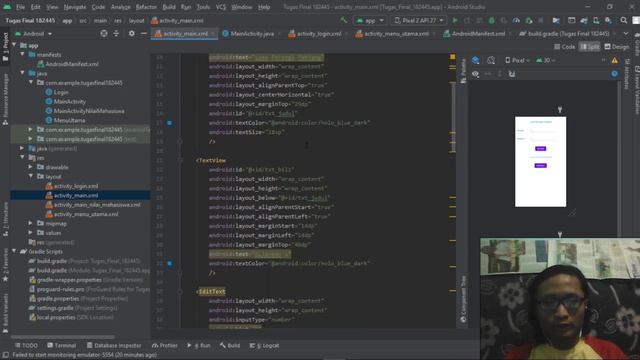Open the Terminal tool window
This screenshot has height=360, width=640.
62,345
